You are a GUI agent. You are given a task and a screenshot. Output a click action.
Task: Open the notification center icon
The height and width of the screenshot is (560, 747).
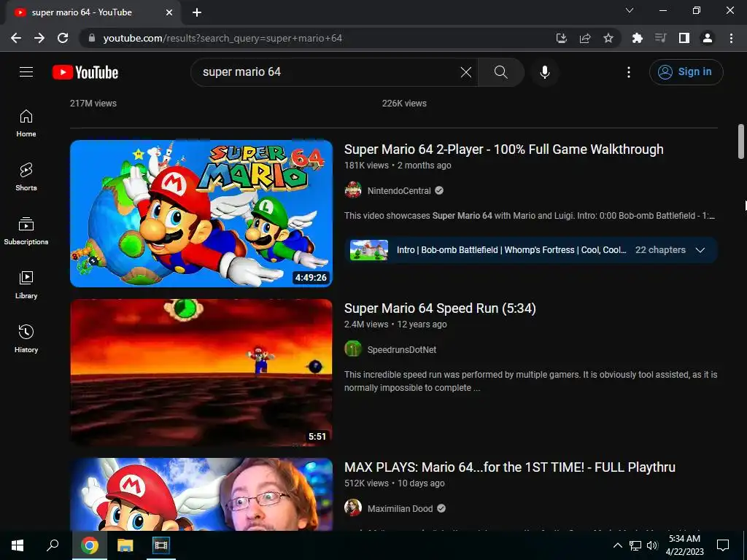[723, 545]
